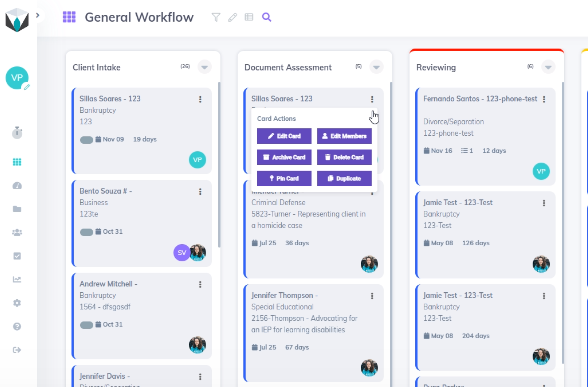Click Edit Card in Card Actions

click(x=284, y=136)
